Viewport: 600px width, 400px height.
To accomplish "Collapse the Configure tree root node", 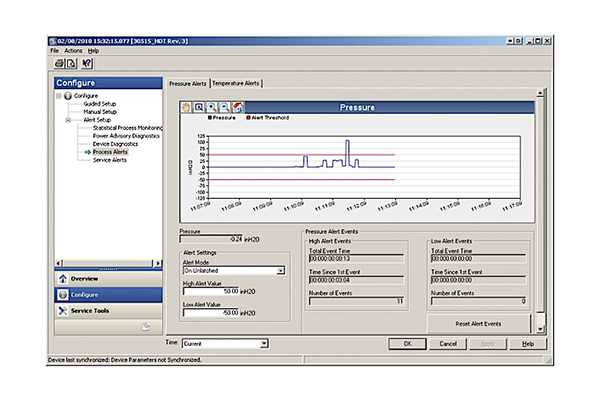I will tap(59, 96).
